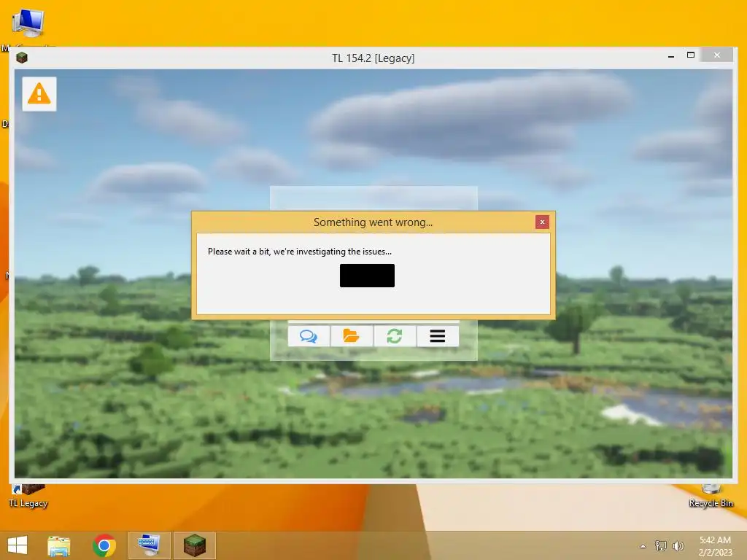Select the Minecraft launcher taskbar button

[194, 545]
